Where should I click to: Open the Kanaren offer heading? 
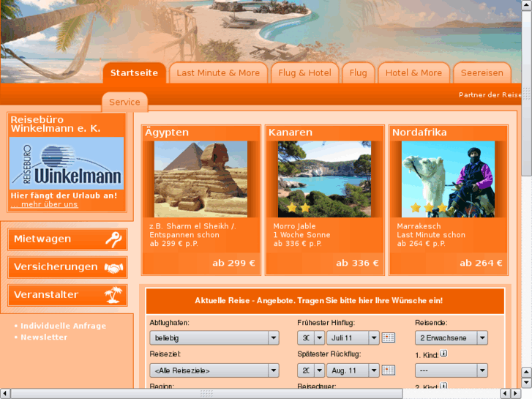click(x=290, y=132)
